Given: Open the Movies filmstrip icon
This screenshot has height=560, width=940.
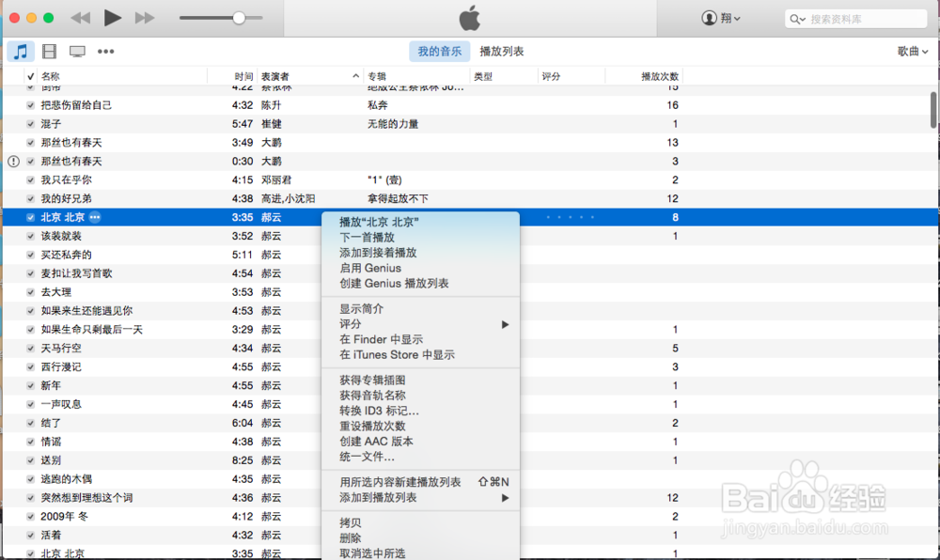Looking at the screenshot, I should [49, 51].
